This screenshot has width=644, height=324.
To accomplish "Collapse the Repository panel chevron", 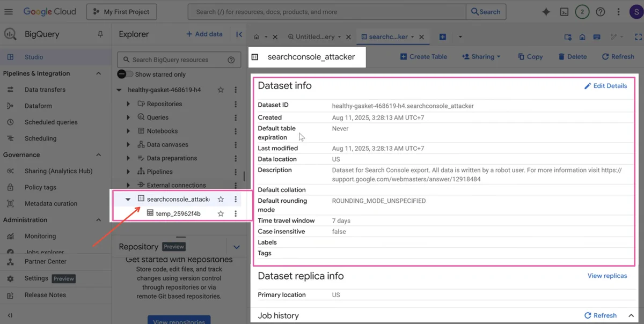I will point(237,247).
